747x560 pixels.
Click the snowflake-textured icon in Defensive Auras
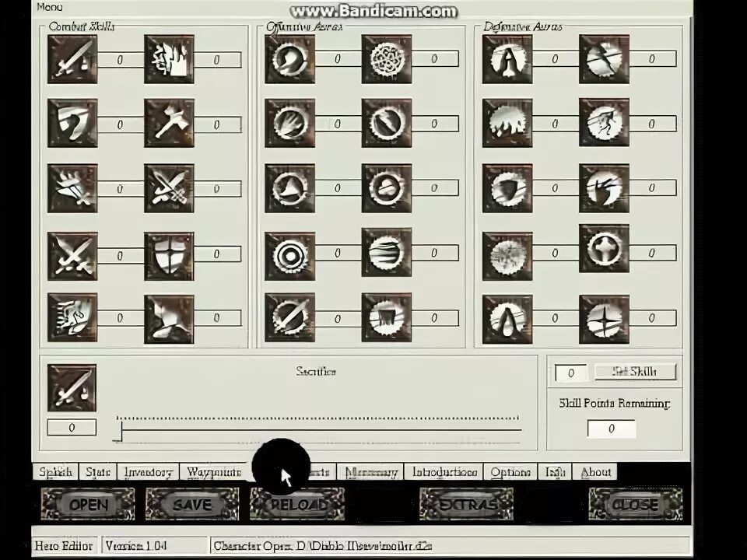point(507,256)
